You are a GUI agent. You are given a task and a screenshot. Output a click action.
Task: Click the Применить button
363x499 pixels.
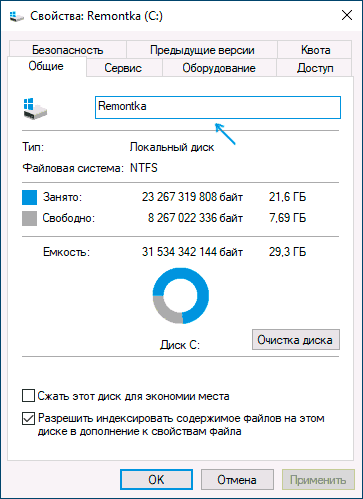point(318,480)
